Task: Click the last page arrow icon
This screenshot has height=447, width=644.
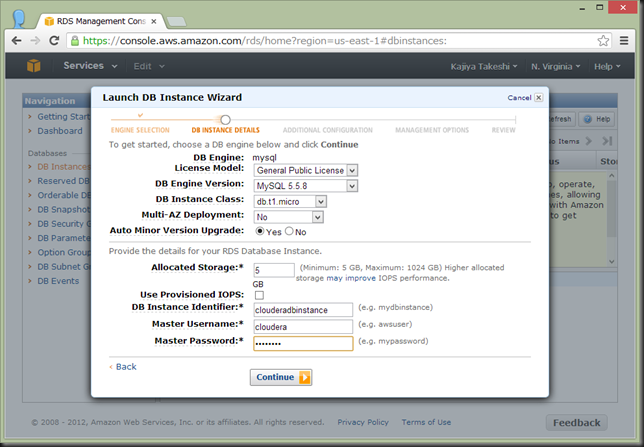Action: point(607,141)
